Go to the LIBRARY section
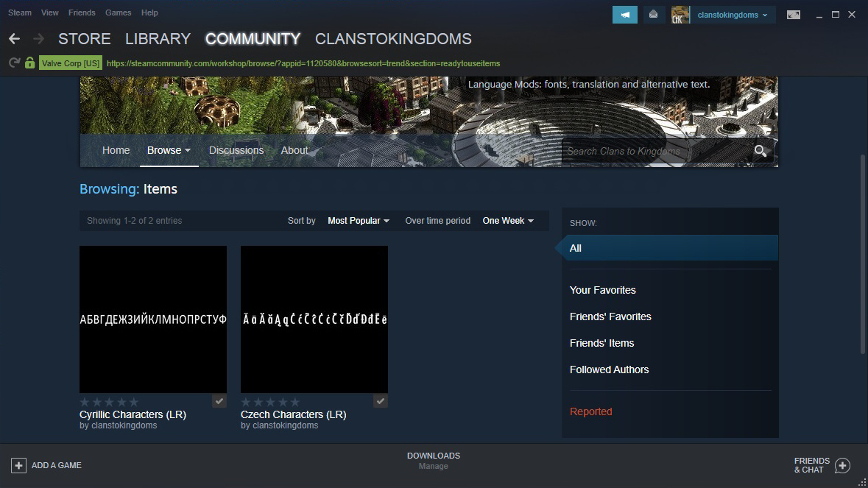The image size is (868, 488). click(158, 39)
